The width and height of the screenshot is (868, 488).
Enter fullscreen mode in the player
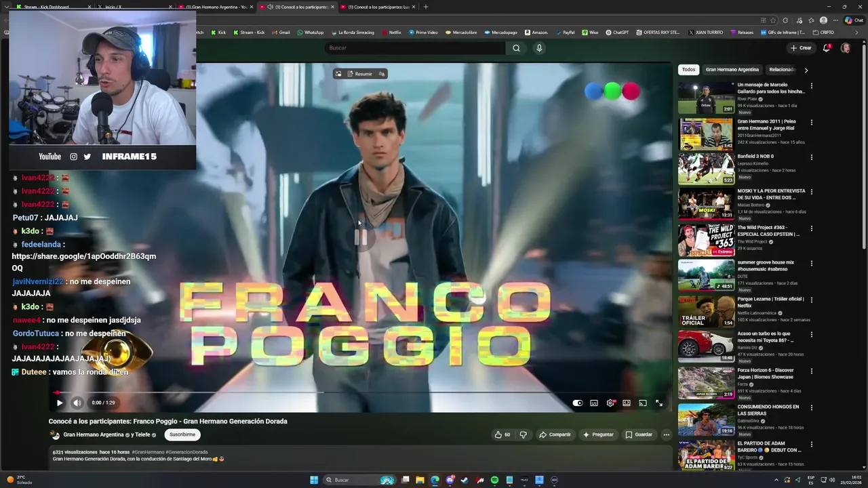[x=658, y=403]
